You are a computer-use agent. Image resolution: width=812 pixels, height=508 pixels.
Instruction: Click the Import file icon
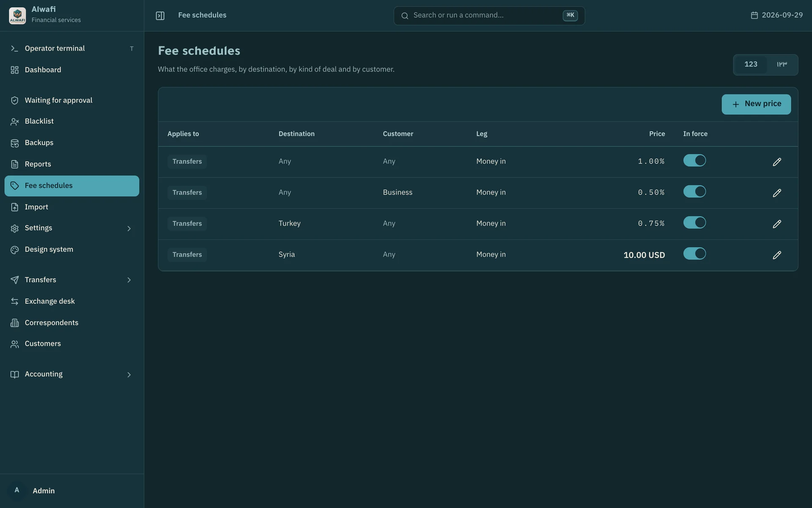14,207
